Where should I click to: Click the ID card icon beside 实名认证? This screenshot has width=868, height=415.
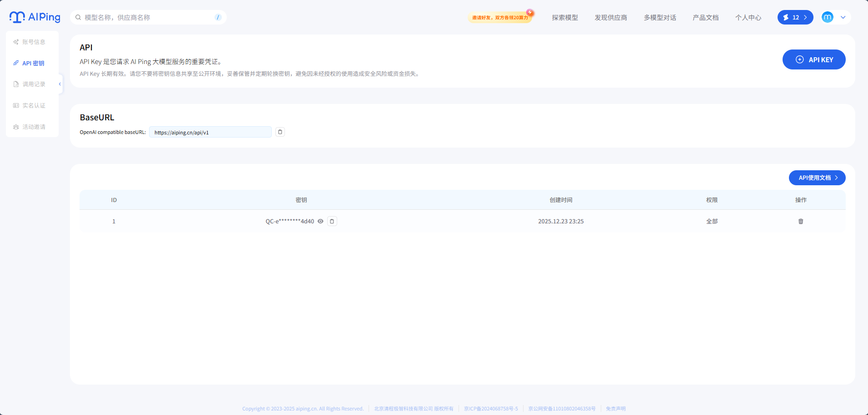(16, 105)
